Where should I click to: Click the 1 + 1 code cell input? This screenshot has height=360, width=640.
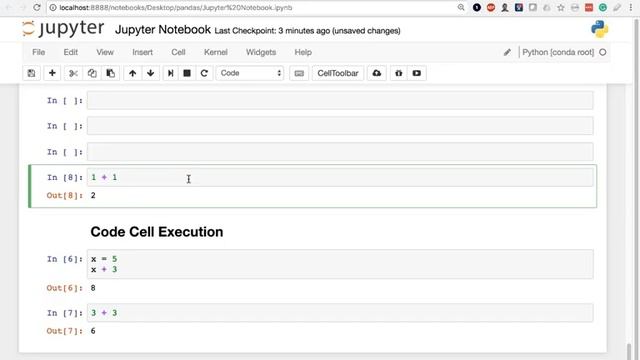340,178
